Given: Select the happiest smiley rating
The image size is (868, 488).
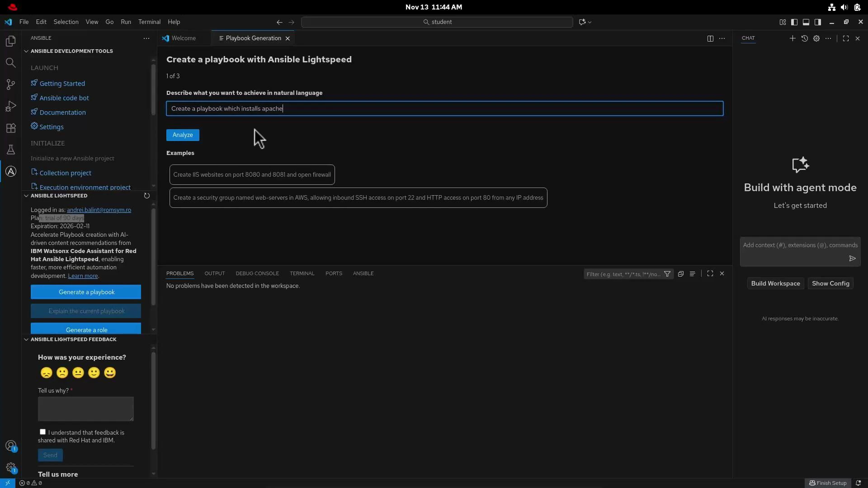Looking at the screenshot, I should (109, 373).
